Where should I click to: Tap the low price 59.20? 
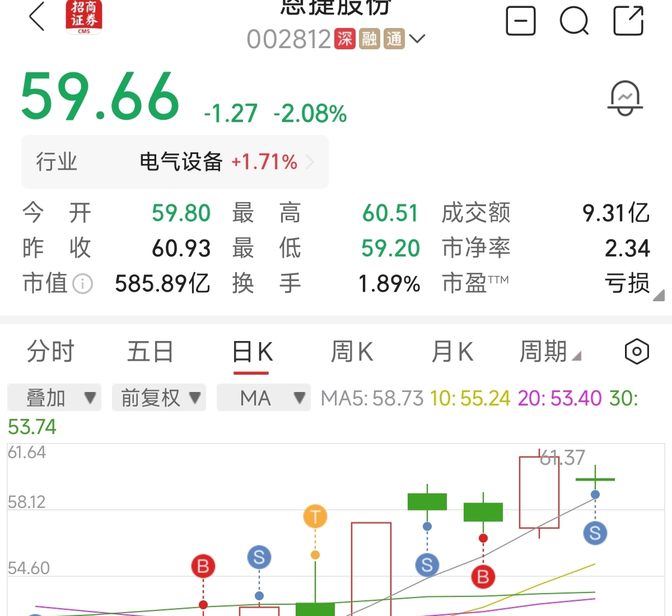coord(390,249)
